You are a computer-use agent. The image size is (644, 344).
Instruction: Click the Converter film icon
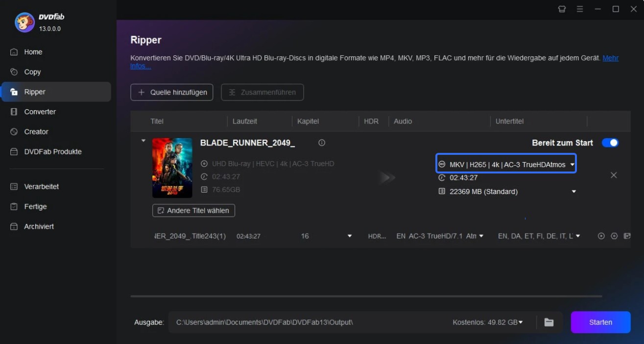pyautogui.click(x=14, y=112)
